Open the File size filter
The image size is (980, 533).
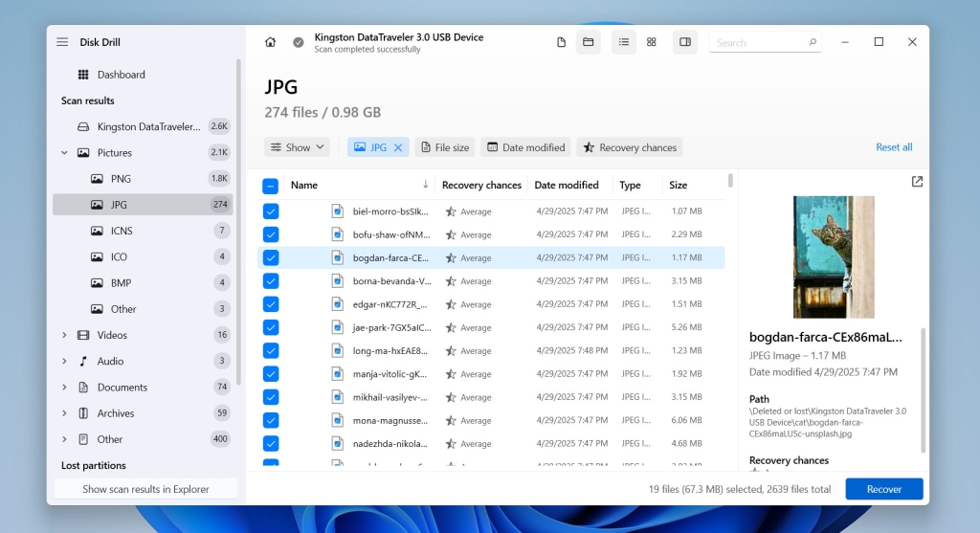tap(445, 147)
